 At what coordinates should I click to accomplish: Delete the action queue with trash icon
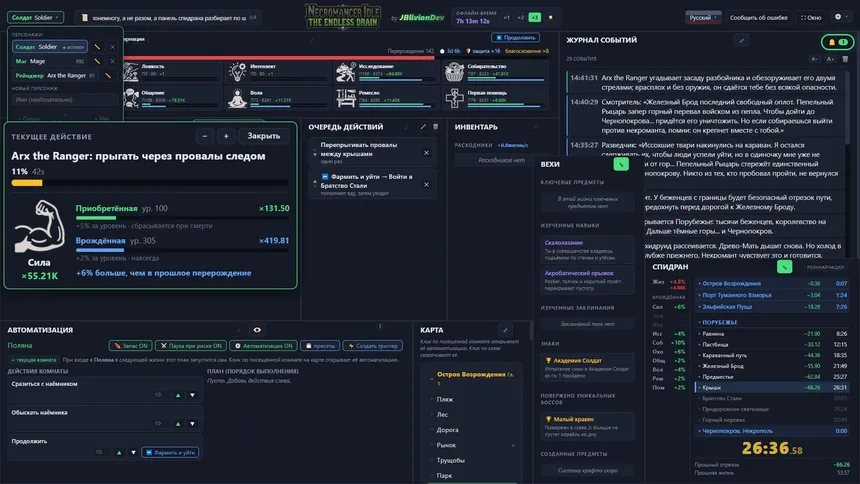[x=435, y=127]
